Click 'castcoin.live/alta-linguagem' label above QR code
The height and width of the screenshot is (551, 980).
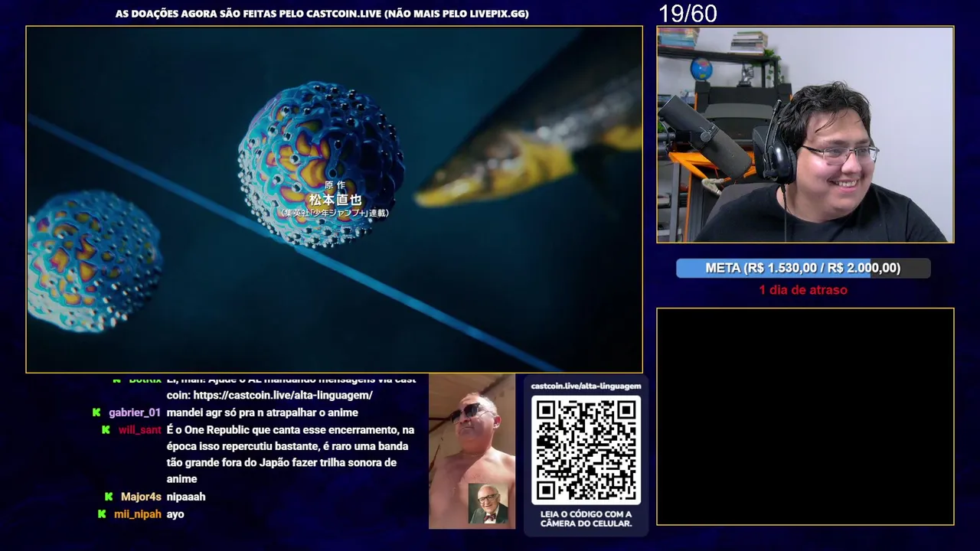click(586, 386)
